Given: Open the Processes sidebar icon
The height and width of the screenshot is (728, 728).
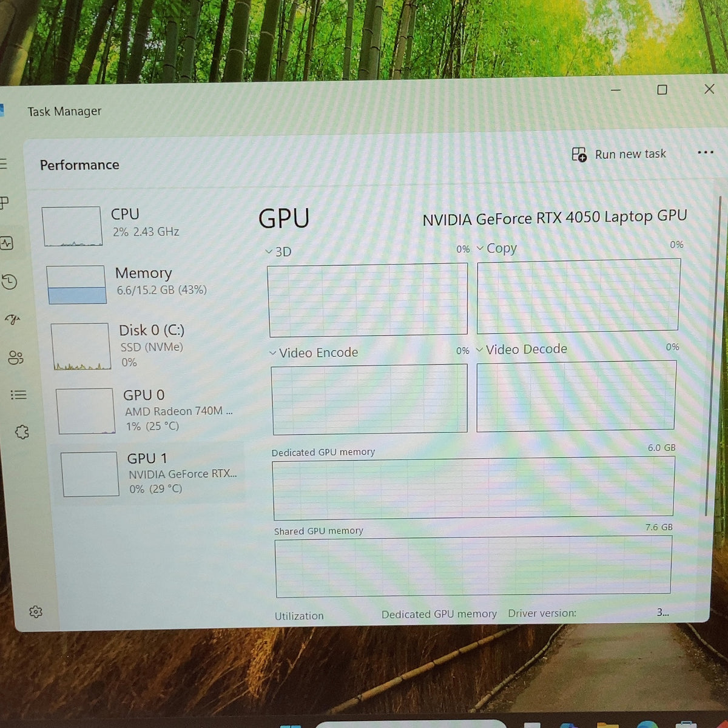Looking at the screenshot, I should tap(4, 202).
